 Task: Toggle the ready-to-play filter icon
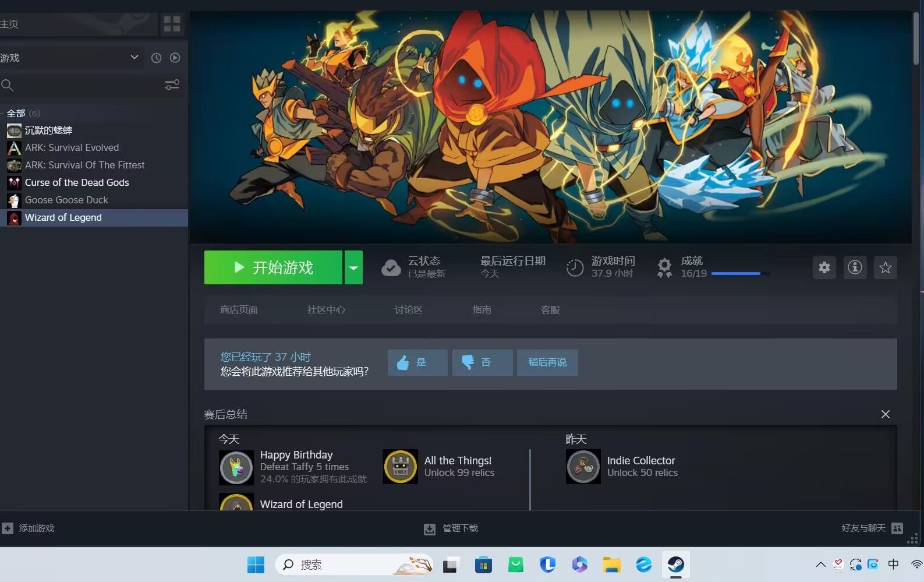(x=175, y=58)
